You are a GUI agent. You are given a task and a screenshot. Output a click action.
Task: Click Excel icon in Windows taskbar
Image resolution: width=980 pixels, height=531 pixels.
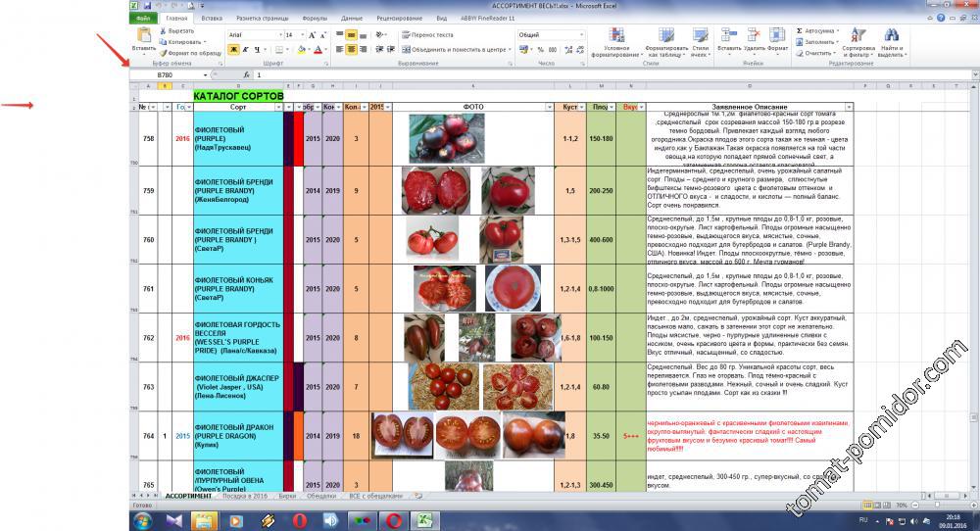pos(425,520)
